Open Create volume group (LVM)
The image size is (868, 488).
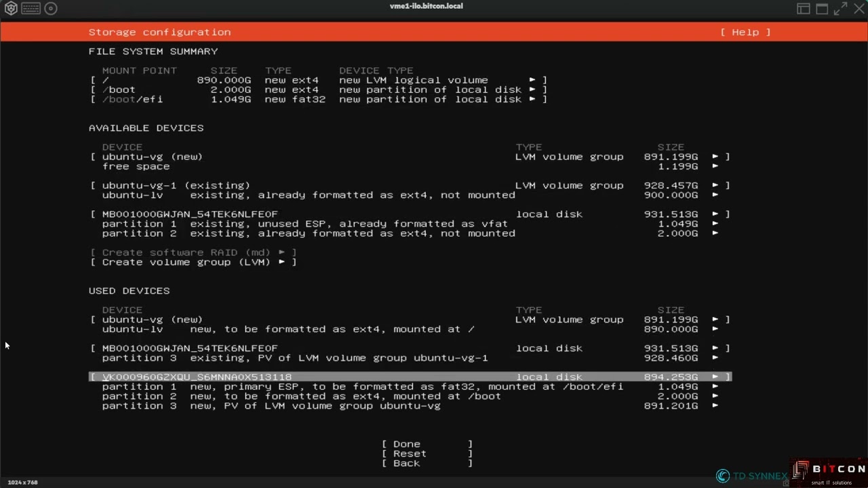tap(193, 262)
